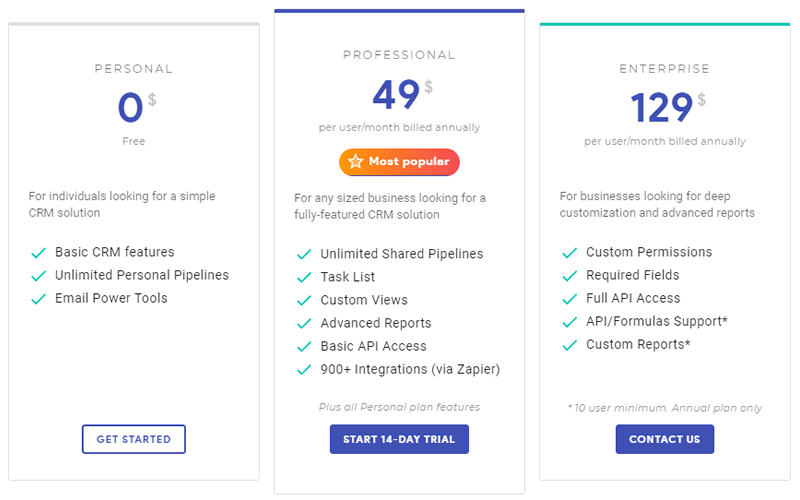Click the PERSONAL plan title

click(x=134, y=69)
